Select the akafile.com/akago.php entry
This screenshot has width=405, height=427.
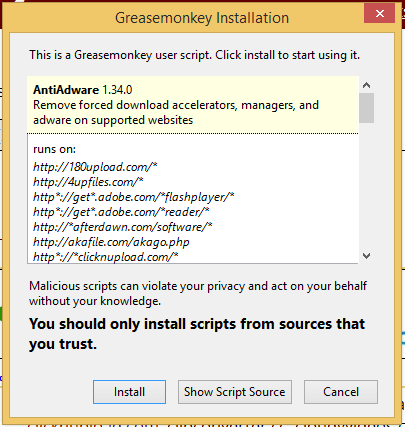point(111,242)
